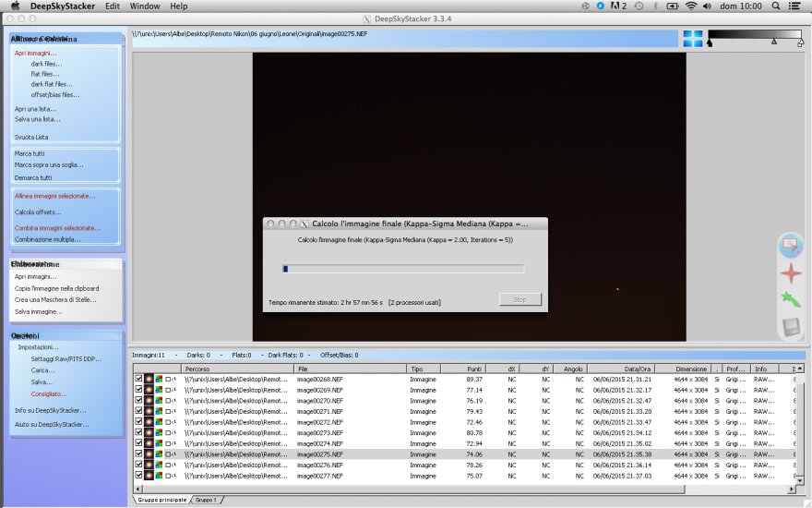Image resolution: width=812 pixels, height=508 pixels.
Task: Select the custom rectangle selection tool
Action: (x=790, y=245)
